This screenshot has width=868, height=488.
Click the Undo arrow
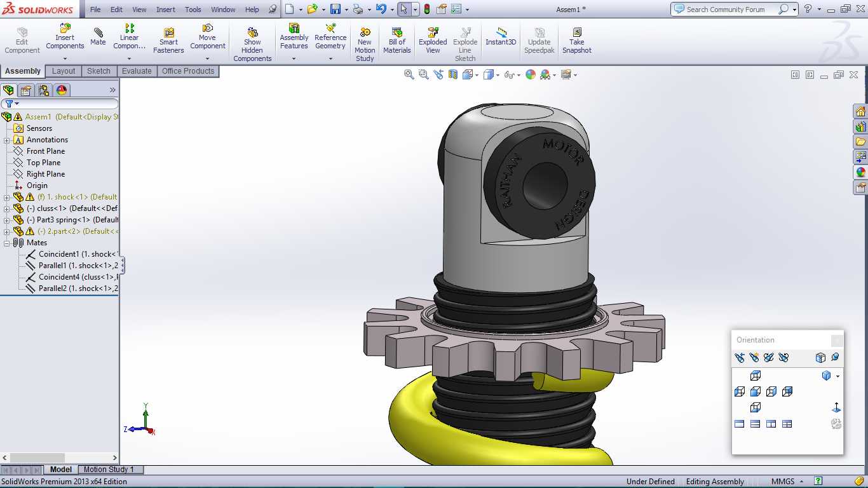[x=381, y=9]
